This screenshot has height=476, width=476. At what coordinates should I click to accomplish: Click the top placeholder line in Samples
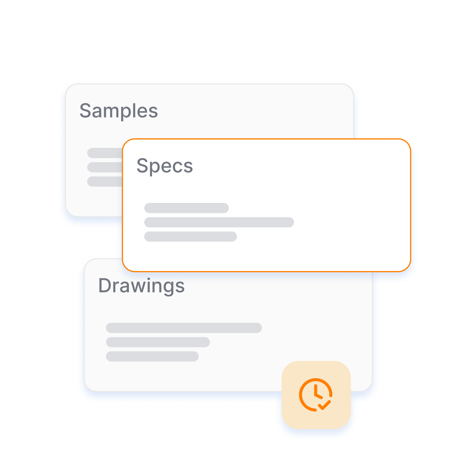(105, 153)
